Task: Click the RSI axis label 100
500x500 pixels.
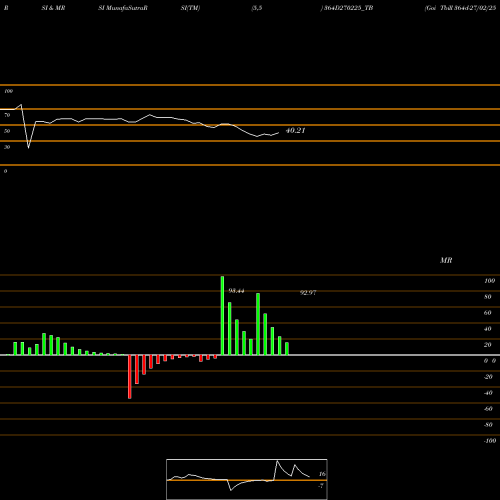Action: point(8,91)
